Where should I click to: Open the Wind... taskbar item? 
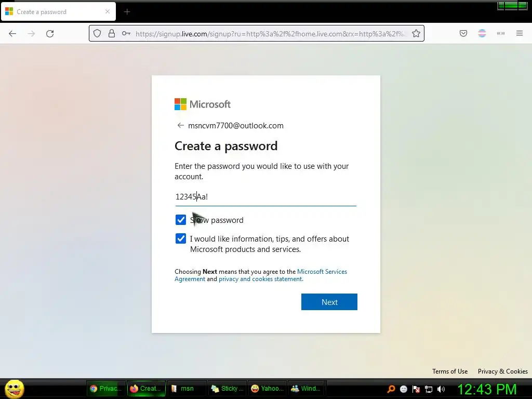pos(307,389)
